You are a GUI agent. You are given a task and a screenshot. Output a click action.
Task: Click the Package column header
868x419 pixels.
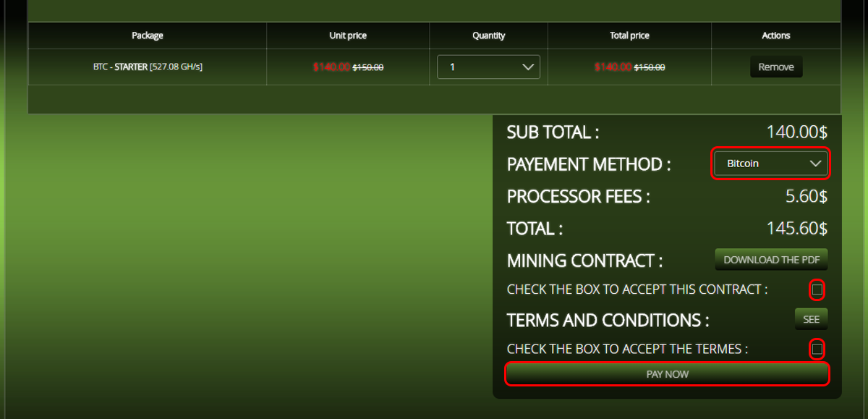point(148,35)
